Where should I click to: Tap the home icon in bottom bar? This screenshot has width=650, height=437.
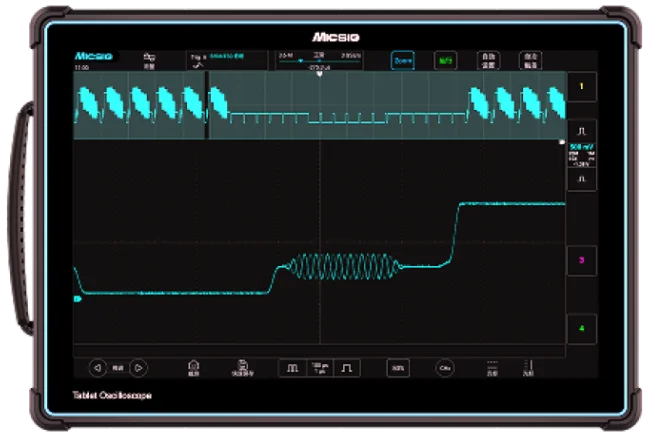coord(194,368)
